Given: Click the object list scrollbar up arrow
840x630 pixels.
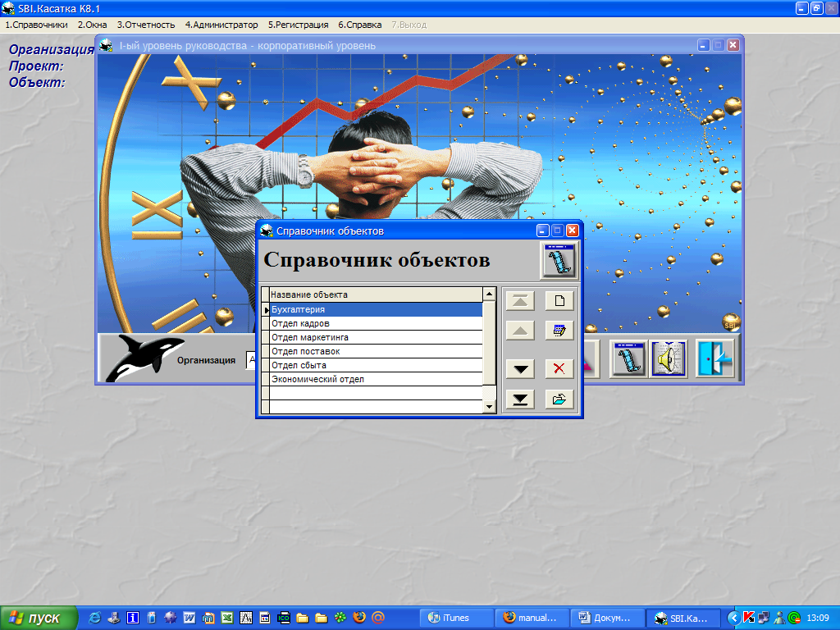Looking at the screenshot, I should pos(489,294).
